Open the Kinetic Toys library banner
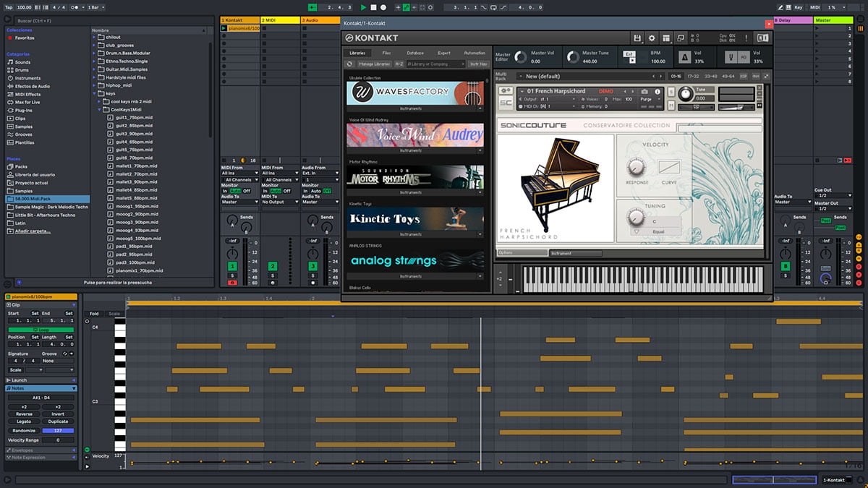This screenshot has height=488, width=868. coord(415,219)
